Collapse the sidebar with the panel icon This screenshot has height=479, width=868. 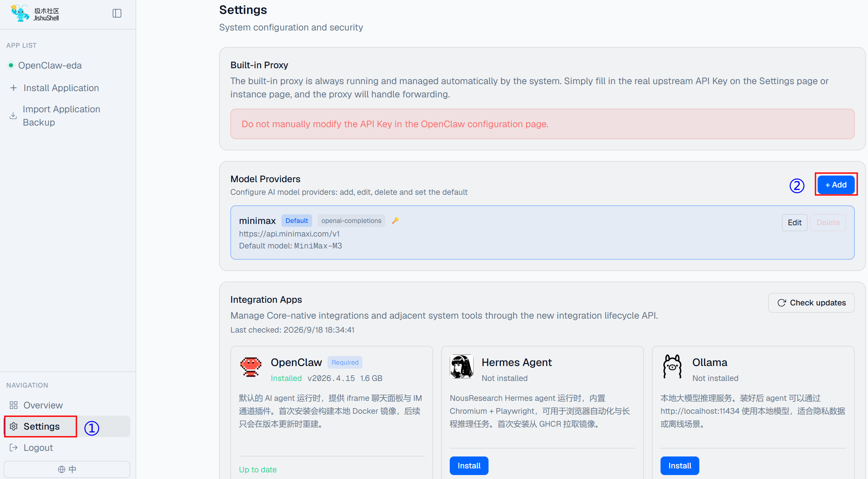(x=117, y=13)
